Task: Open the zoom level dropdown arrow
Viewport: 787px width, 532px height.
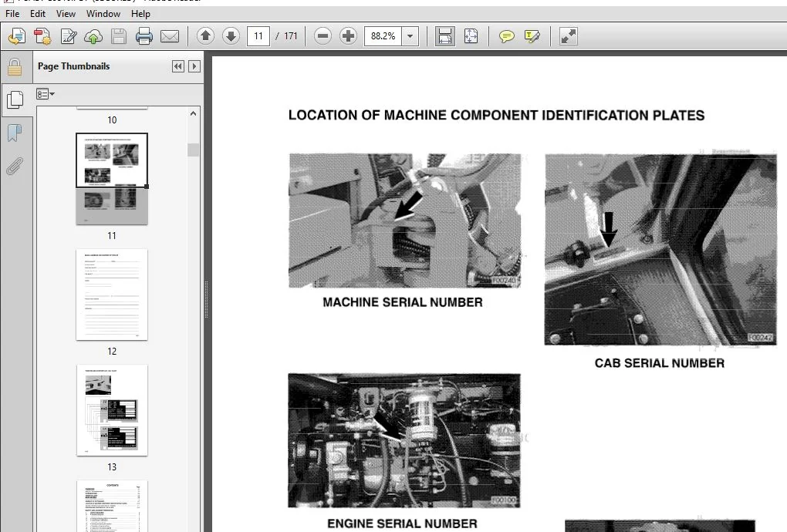Action: pyautogui.click(x=410, y=36)
